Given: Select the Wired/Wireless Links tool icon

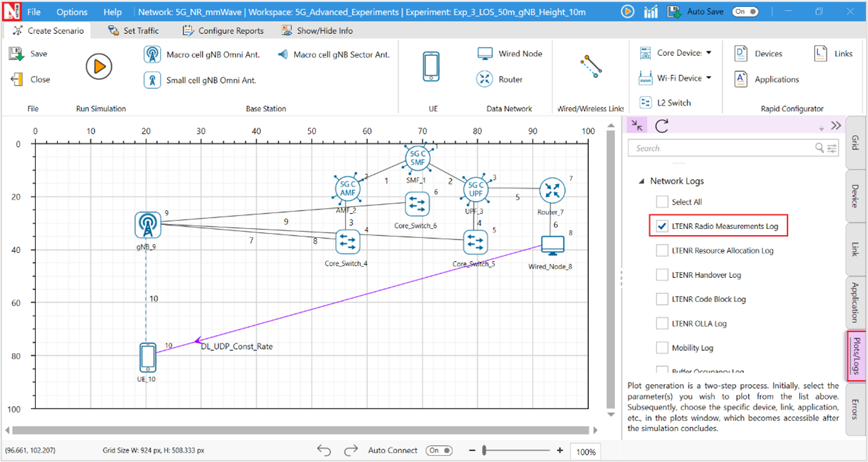Looking at the screenshot, I should [591, 66].
